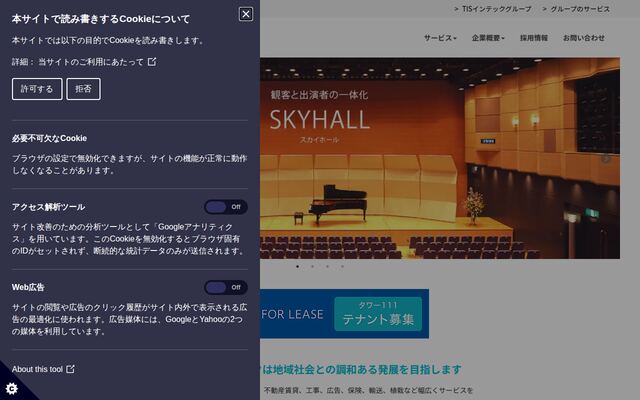The image size is (640, 400).
Task: Click the 拒否 button
Action: coord(83,89)
